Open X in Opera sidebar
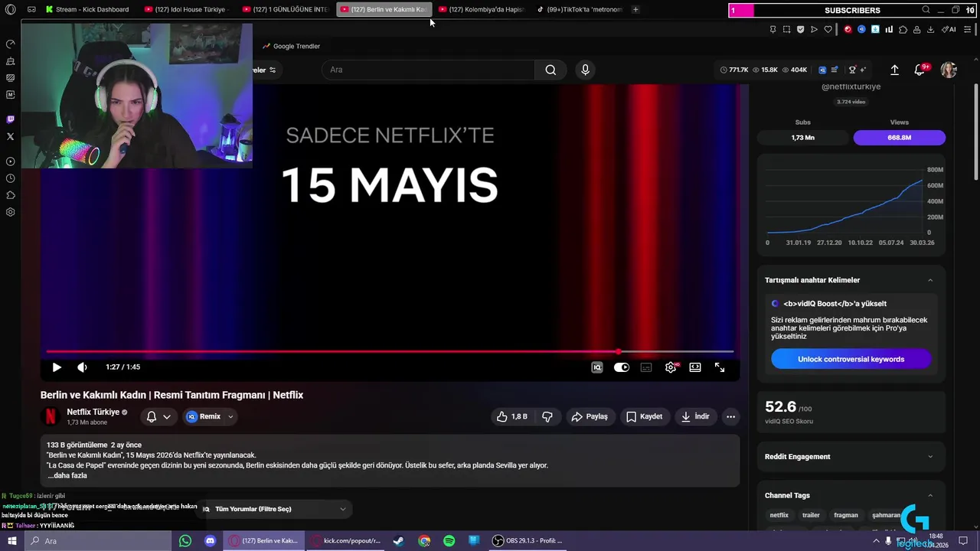The image size is (980, 551). point(10,136)
